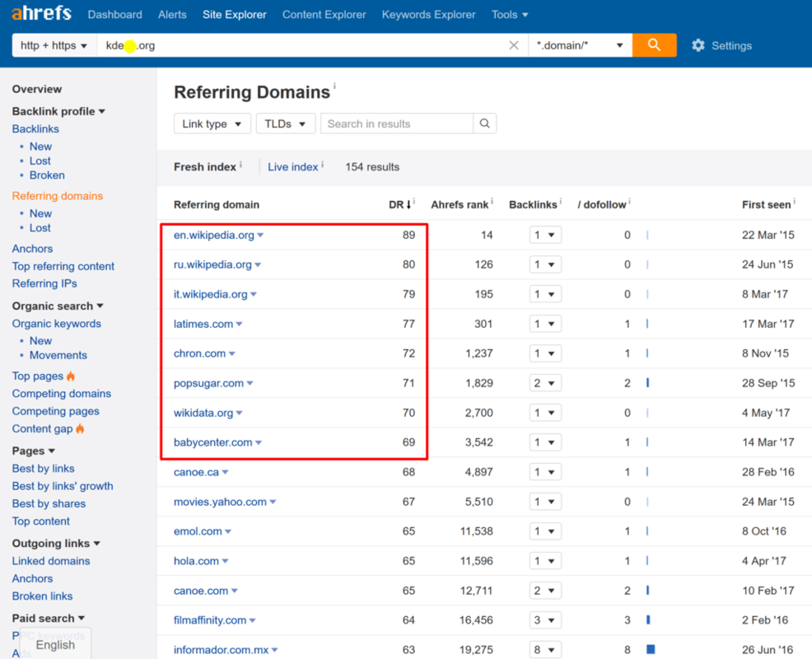Click the orange search magnifier button
The height and width of the screenshot is (659, 812).
[654, 45]
